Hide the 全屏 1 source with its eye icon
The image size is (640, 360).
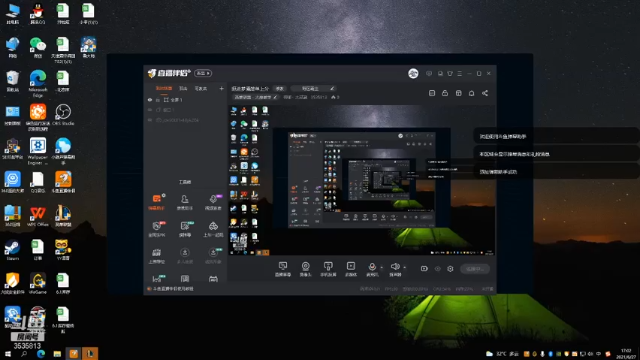(150, 100)
